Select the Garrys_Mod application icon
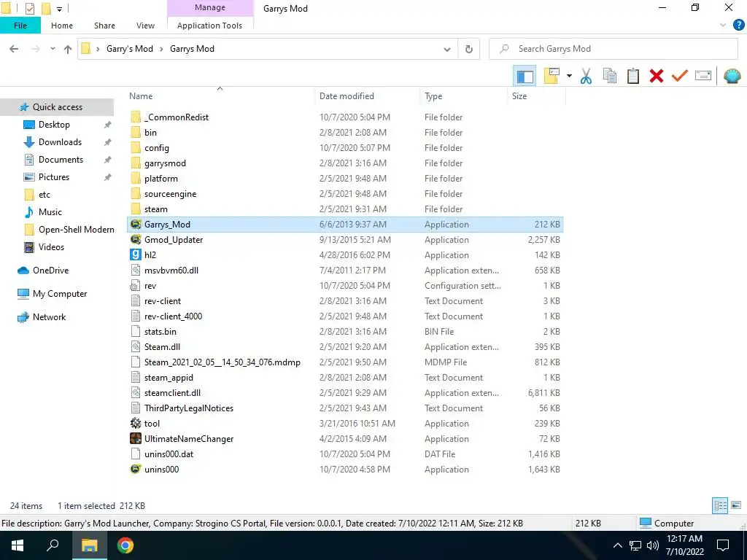Viewport: 747px width, 560px height. coord(136,225)
